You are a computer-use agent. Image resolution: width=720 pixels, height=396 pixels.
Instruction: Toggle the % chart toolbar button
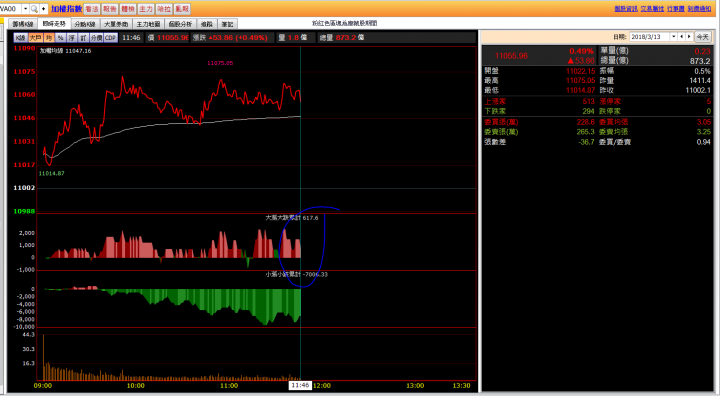point(61,38)
